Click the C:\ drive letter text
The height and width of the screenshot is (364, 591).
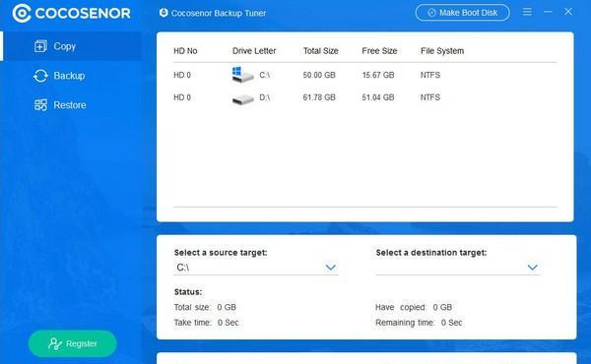(x=265, y=75)
